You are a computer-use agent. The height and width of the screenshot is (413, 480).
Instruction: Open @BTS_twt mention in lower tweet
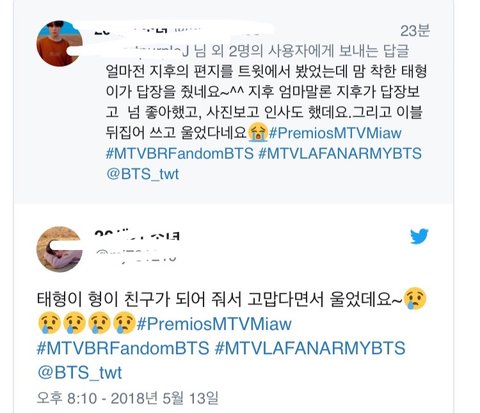[80, 372]
